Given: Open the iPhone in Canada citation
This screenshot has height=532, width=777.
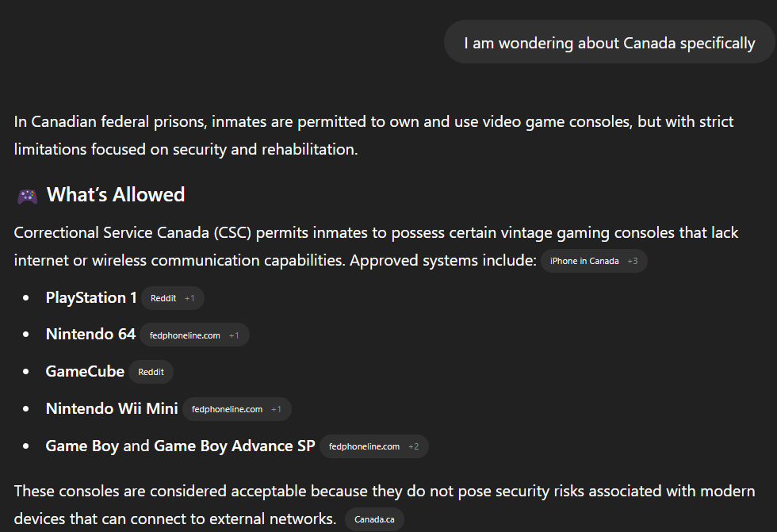Looking at the screenshot, I should coord(584,261).
